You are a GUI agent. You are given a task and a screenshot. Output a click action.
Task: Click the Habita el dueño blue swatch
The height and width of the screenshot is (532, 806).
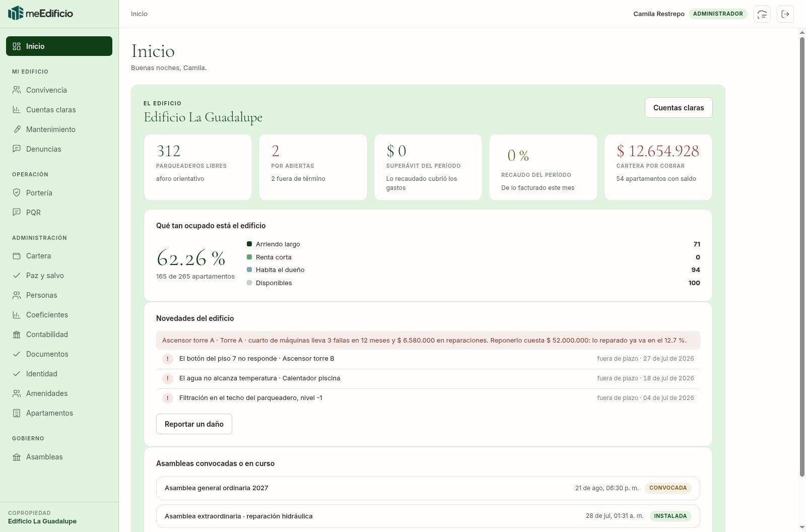pyautogui.click(x=249, y=270)
